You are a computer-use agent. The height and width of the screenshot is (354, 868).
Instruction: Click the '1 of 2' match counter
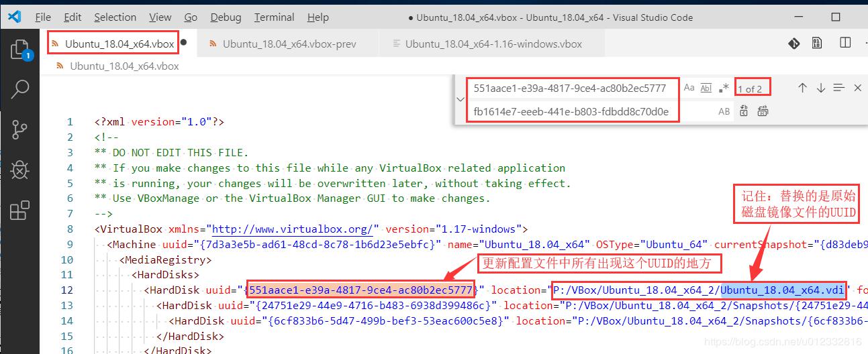751,88
